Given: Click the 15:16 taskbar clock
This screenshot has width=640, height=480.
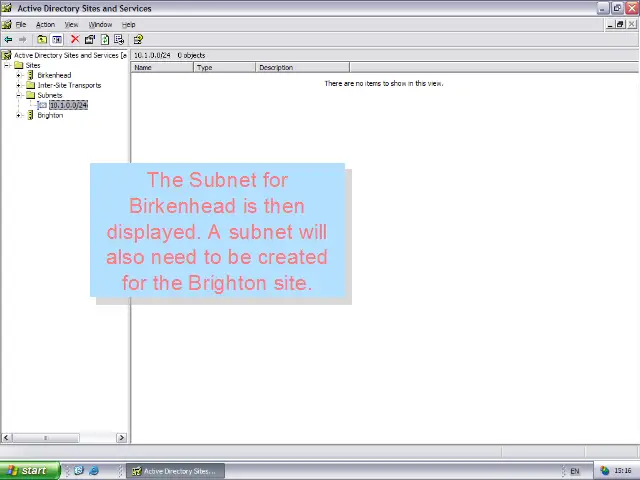Looking at the screenshot, I should point(623,471).
